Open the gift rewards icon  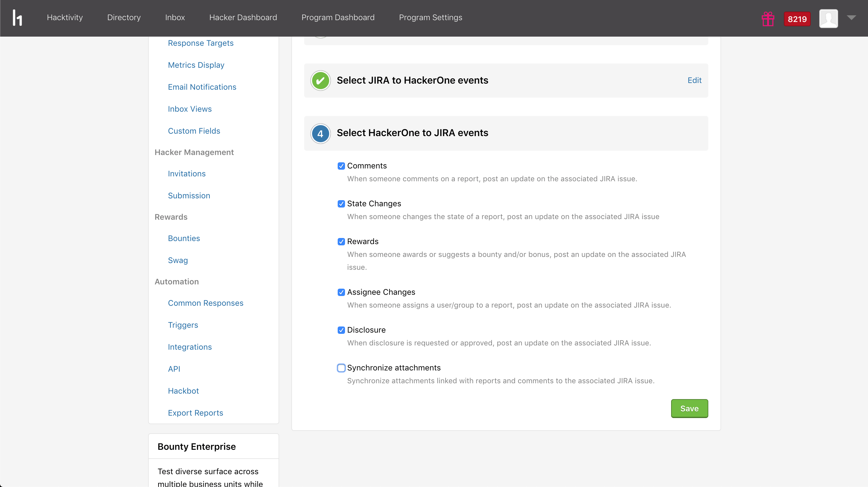click(x=768, y=19)
